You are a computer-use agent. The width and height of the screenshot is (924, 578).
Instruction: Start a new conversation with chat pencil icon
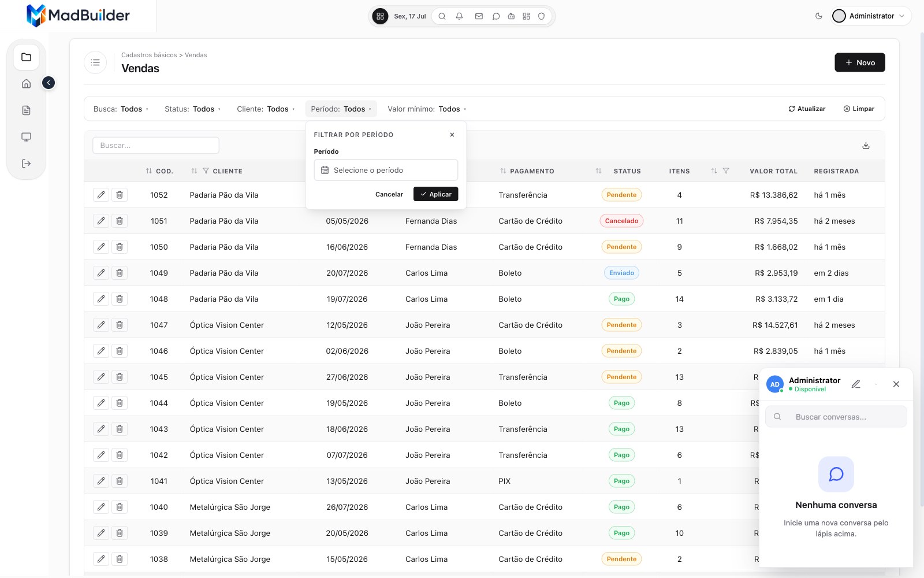point(856,384)
